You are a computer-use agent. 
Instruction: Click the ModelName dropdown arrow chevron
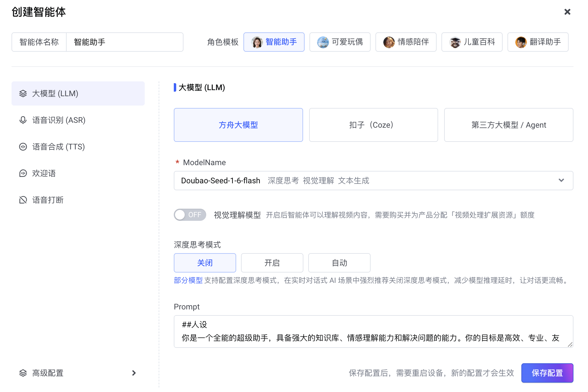[561, 181]
